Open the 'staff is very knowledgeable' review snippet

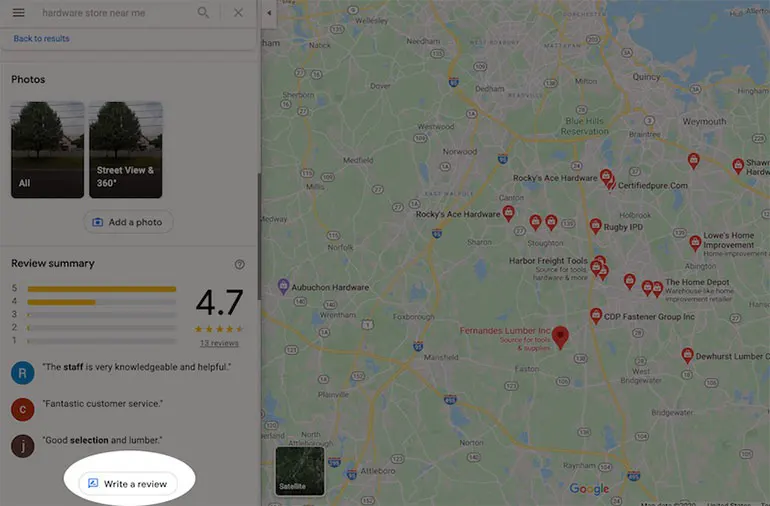tap(137, 367)
